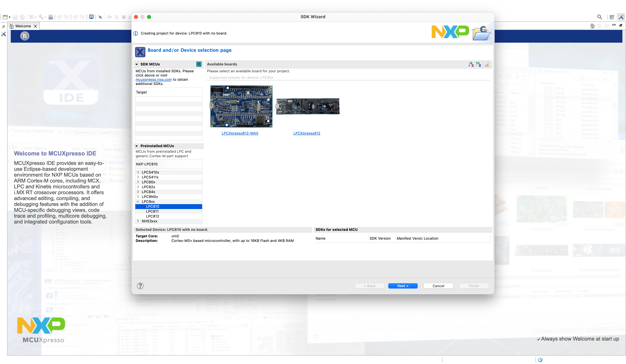626x364 pixels.
Task: Collapse the SDK MCUs section
Action: 137,64
